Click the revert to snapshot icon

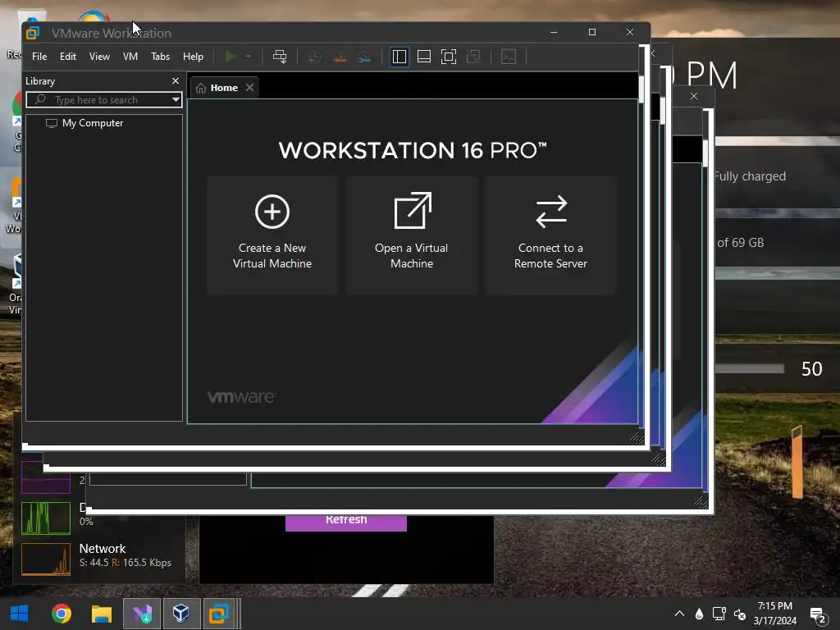click(x=339, y=57)
